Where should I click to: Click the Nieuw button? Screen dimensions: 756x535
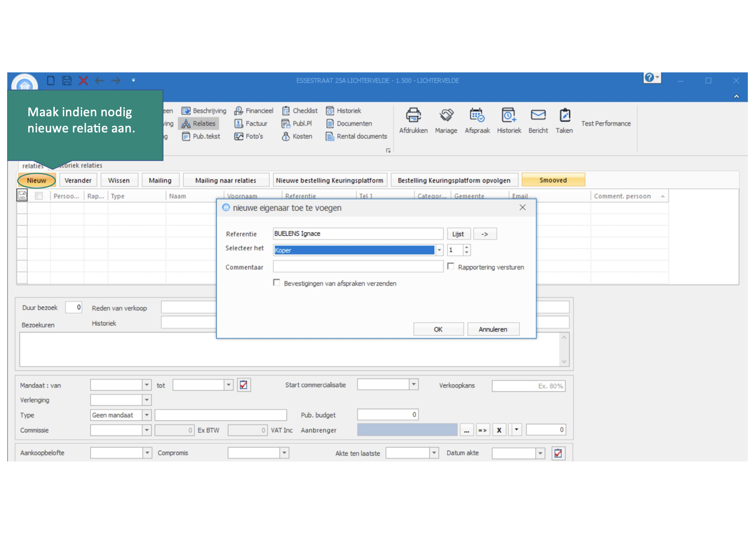point(36,180)
